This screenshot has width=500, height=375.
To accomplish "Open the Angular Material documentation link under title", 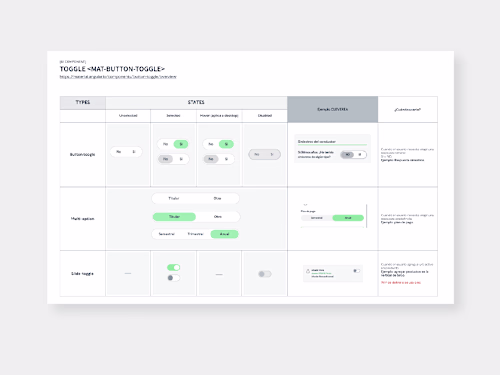I will (118, 77).
